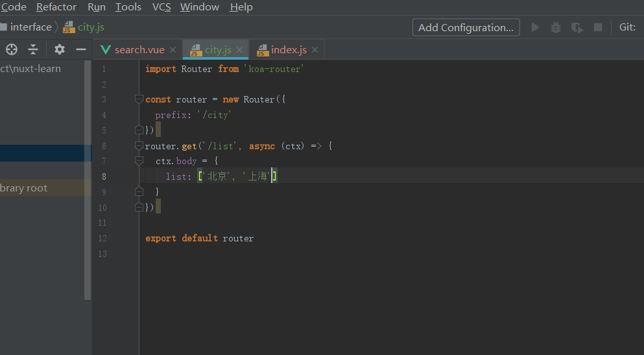Close the search.vue tab
Viewport: 644px width, 355px height.
[173, 50]
